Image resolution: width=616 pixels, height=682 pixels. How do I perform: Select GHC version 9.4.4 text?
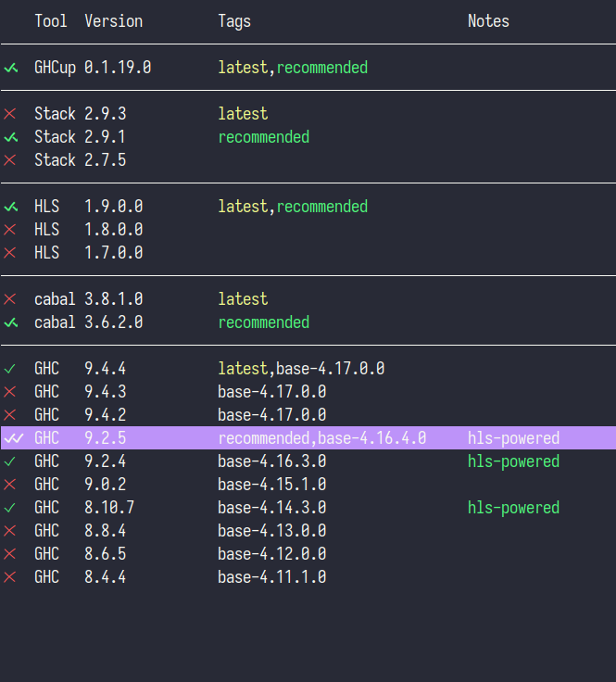(x=106, y=369)
